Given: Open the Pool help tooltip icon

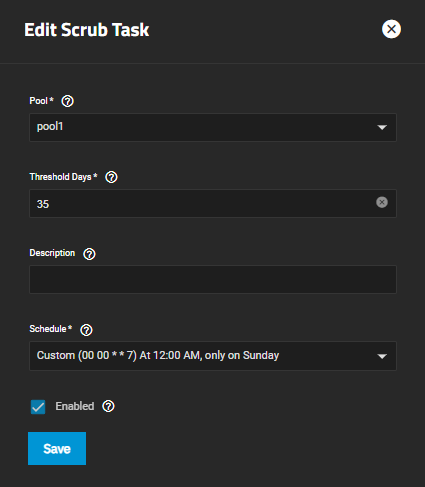Looking at the screenshot, I should [x=68, y=101].
